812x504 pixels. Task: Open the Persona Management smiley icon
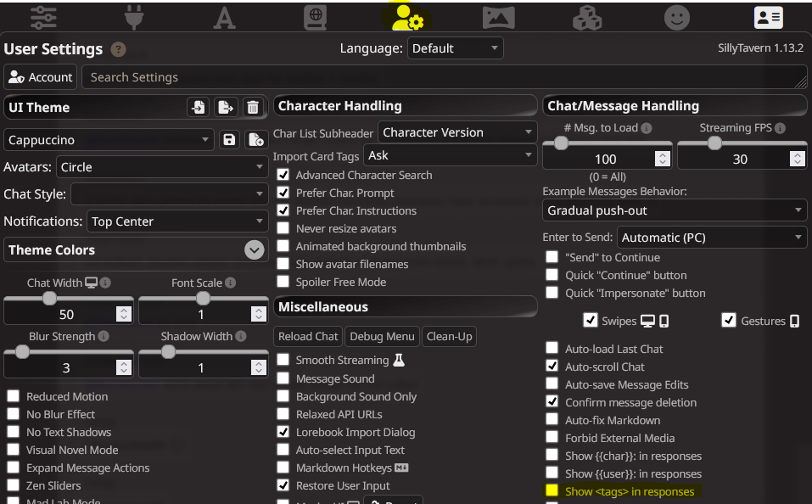click(x=677, y=18)
